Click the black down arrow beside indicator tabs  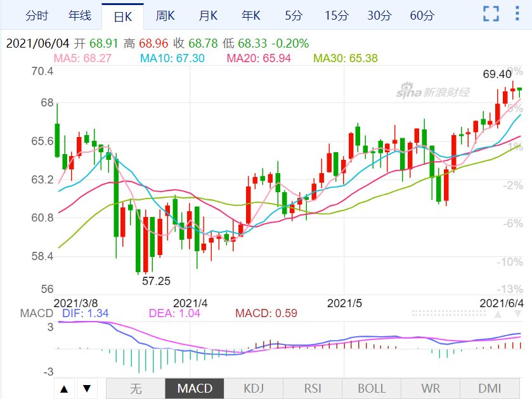click(x=87, y=388)
